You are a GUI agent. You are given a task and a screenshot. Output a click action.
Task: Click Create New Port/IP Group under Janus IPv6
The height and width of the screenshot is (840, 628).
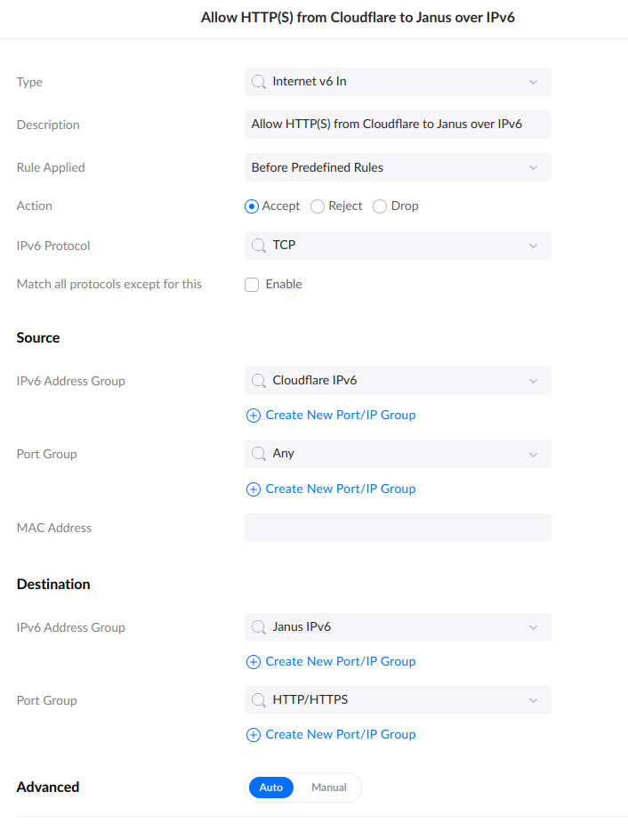pyautogui.click(x=340, y=661)
